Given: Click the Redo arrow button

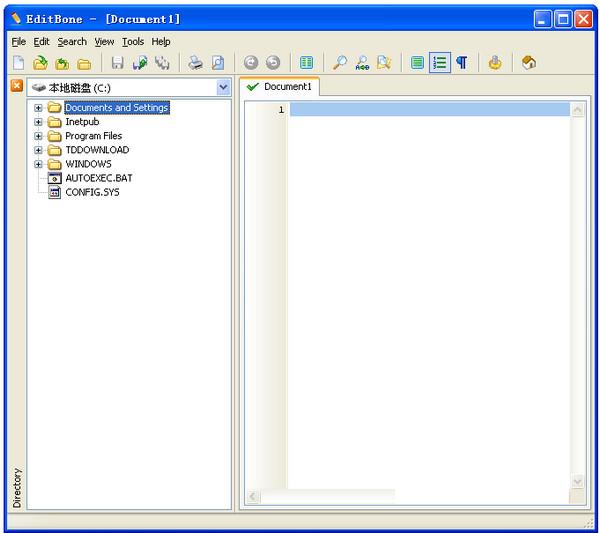Looking at the screenshot, I should (272, 63).
